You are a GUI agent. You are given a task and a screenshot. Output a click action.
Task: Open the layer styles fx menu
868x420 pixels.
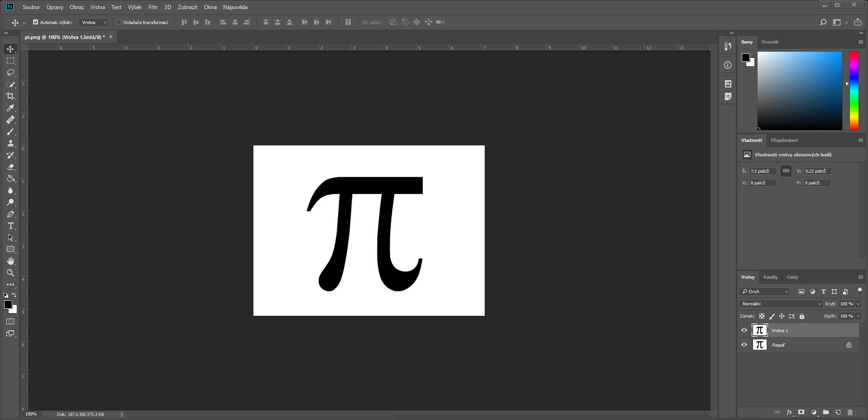coord(789,412)
